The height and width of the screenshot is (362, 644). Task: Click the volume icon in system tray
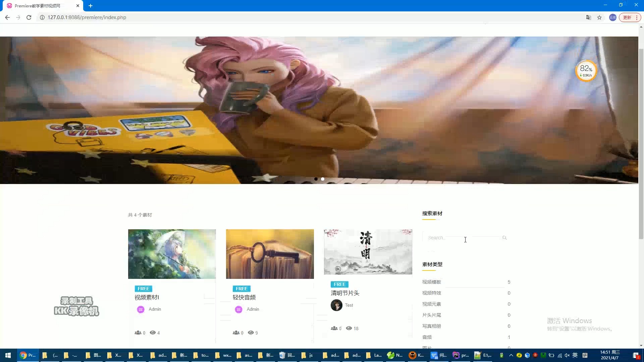point(567,355)
